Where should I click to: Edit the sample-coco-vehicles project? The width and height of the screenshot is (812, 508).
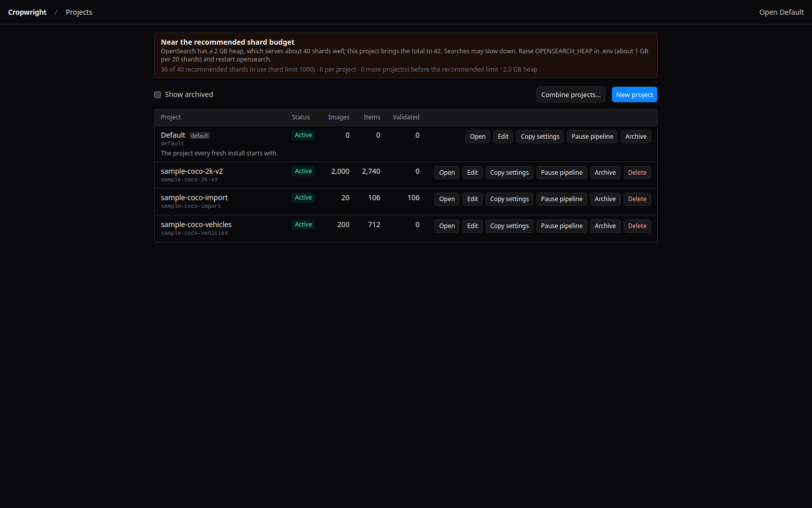point(472,226)
